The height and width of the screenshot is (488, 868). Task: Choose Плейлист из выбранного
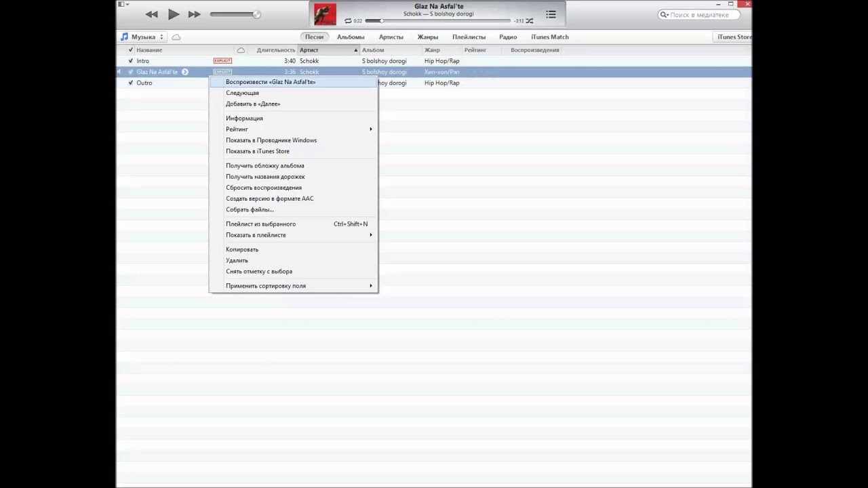tap(293, 224)
